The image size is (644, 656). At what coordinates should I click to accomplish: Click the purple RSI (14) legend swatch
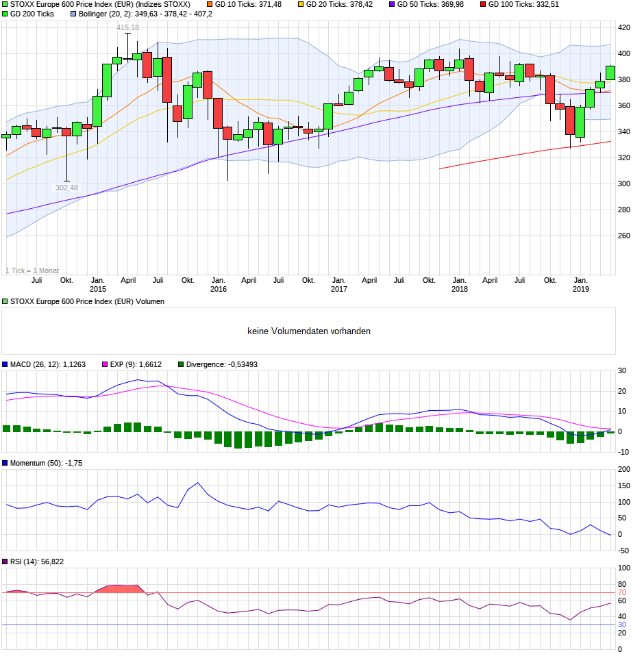click(x=5, y=562)
